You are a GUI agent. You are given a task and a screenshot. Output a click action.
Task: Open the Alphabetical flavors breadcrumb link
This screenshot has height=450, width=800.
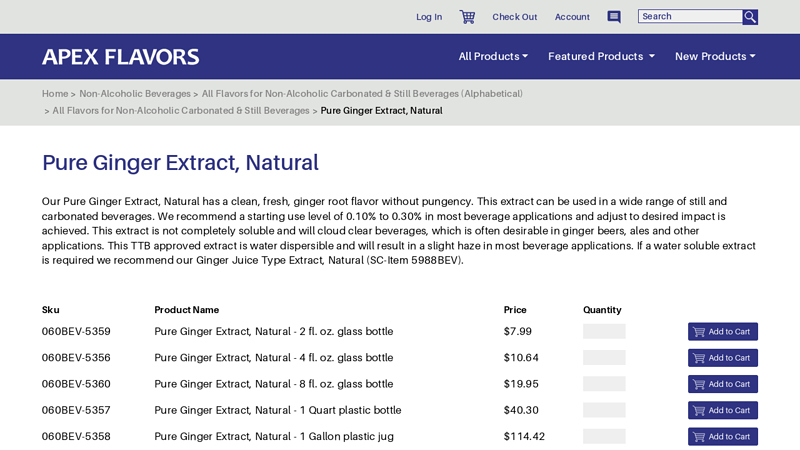pos(362,94)
